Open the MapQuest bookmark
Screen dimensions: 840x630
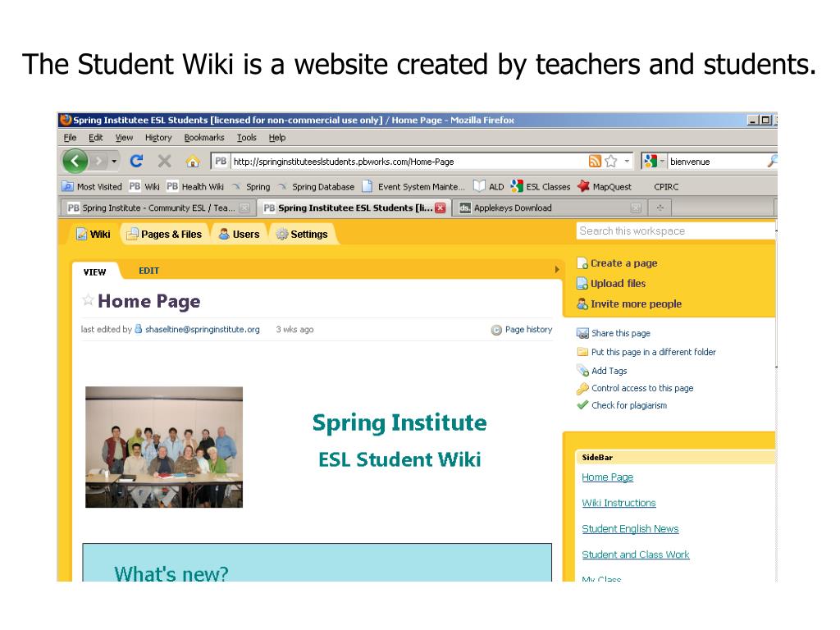(x=605, y=186)
